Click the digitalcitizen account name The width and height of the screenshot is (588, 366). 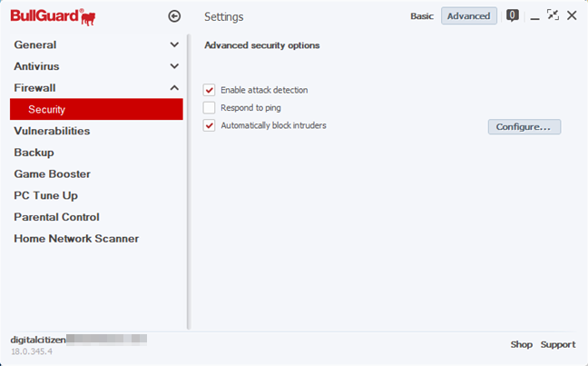coord(38,340)
